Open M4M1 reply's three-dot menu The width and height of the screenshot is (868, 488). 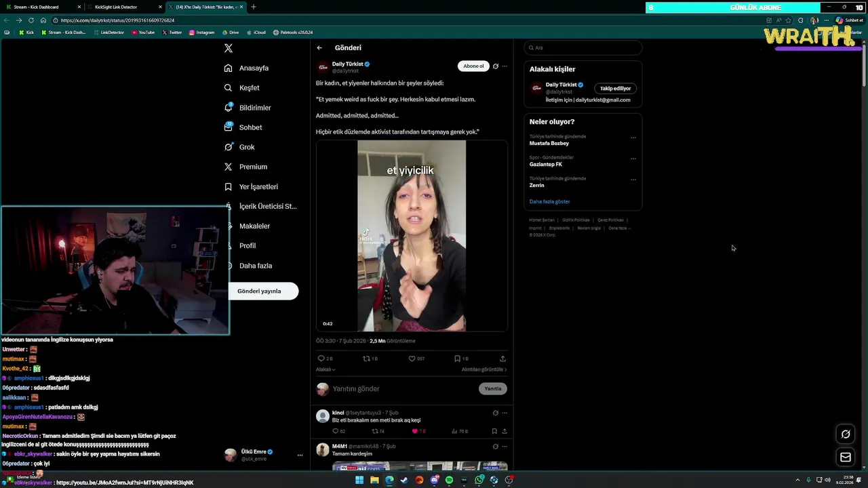[505, 447]
